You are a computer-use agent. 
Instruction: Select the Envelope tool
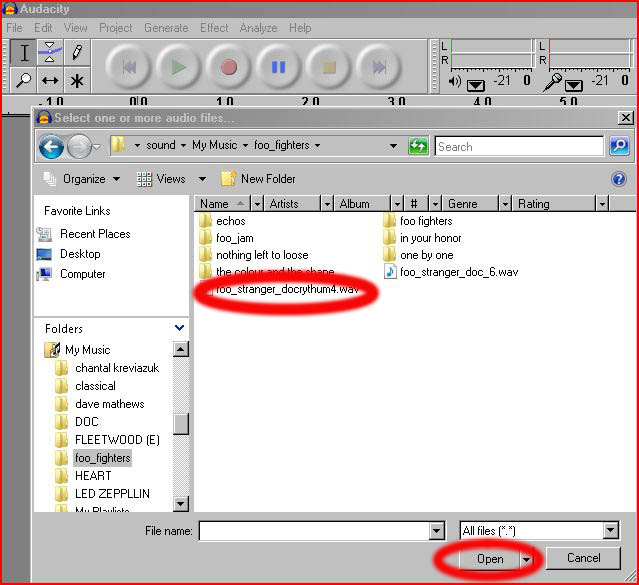pyautogui.click(x=49, y=53)
